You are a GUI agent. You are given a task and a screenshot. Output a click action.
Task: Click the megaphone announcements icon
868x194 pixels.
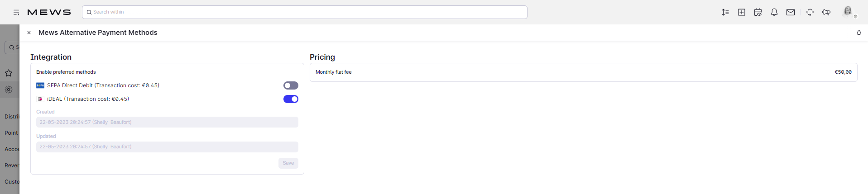[x=826, y=12]
